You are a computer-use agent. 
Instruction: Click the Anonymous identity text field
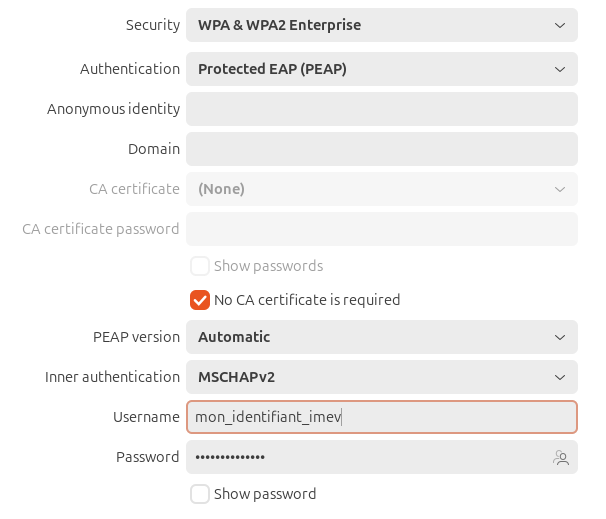pos(382,109)
